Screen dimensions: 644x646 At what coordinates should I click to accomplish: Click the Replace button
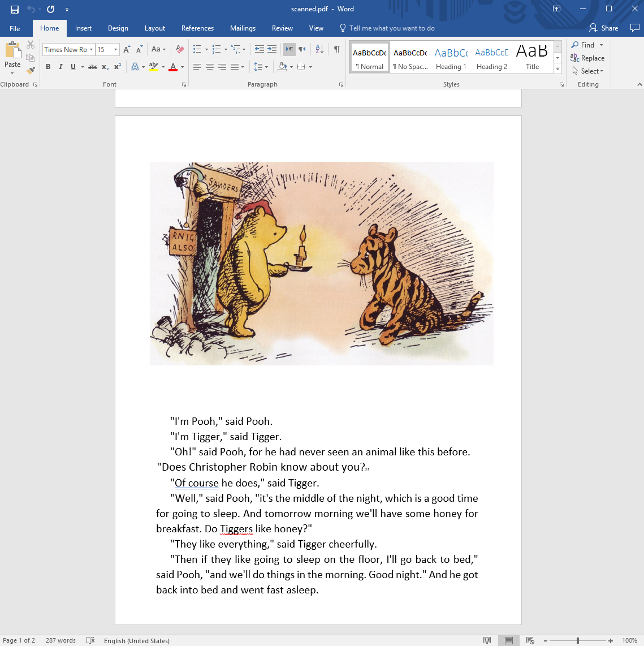pyautogui.click(x=588, y=58)
